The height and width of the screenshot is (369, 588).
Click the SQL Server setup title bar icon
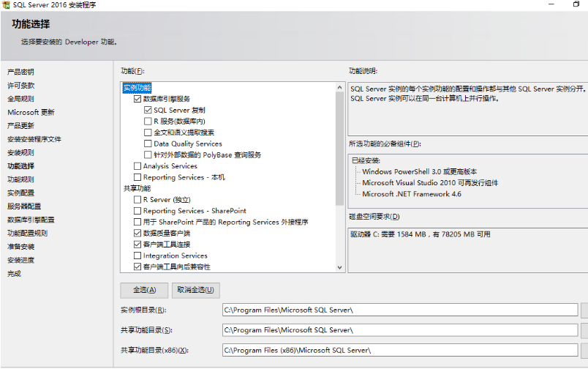(x=6, y=4)
